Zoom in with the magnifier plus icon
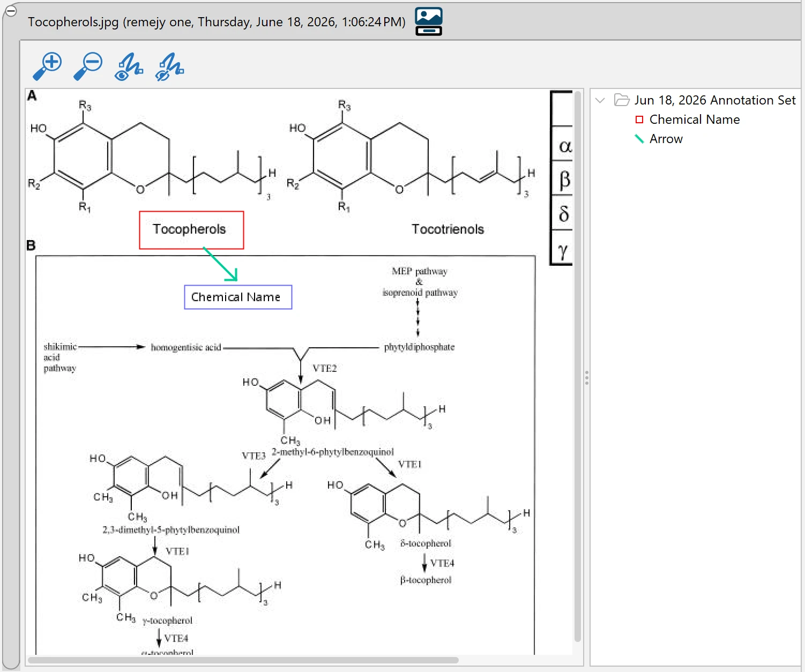The image size is (805, 672). pos(47,66)
